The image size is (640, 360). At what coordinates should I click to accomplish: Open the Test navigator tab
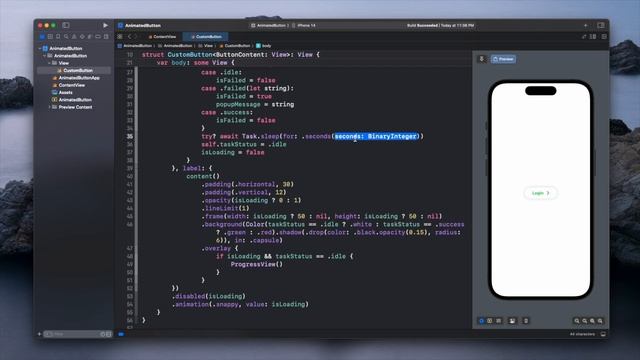pos(82,37)
